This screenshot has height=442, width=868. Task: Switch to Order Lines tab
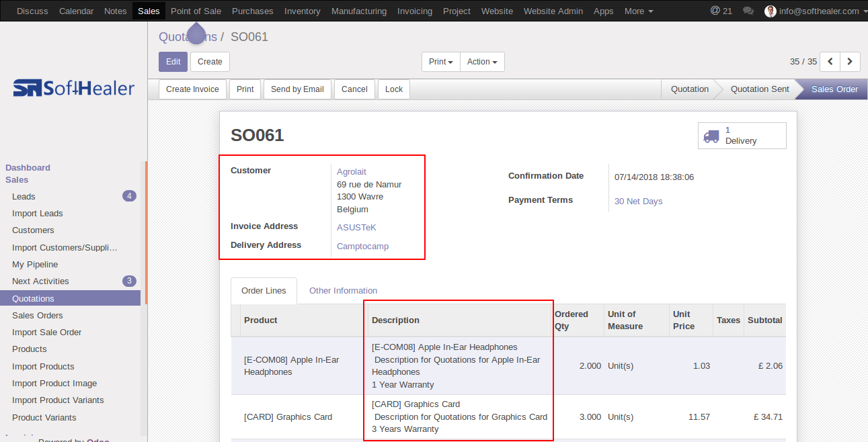264,290
